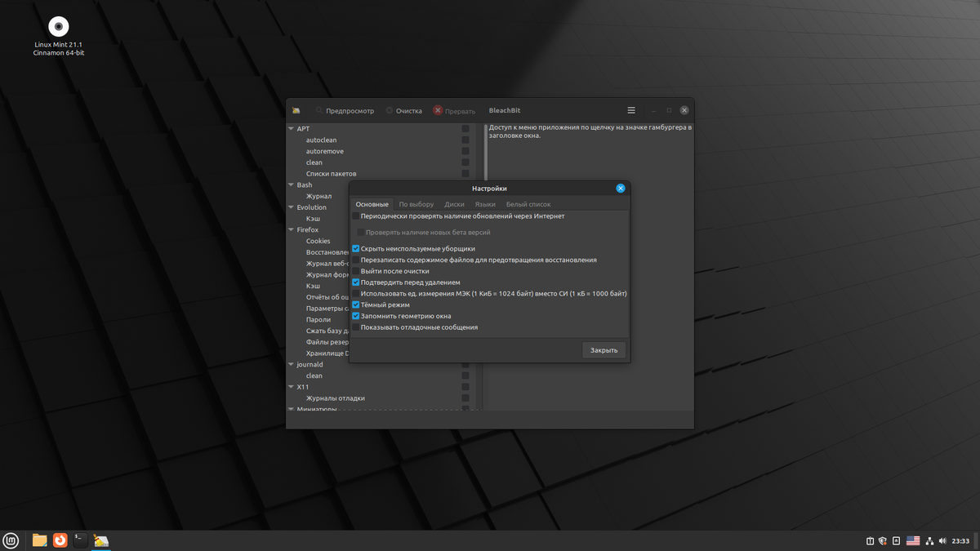Select the Предпросмотр magnifier icon
The image size is (980, 551).
[318, 110]
